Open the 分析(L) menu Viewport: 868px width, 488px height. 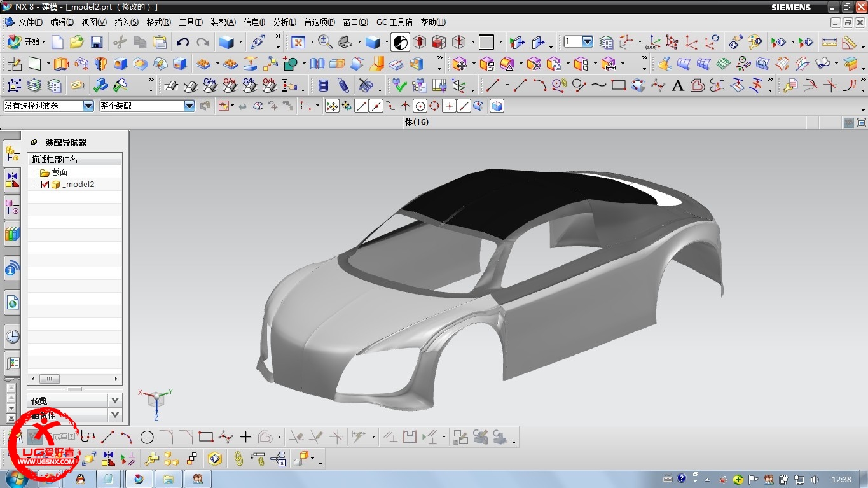pyautogui.click(x=284, y=22)
